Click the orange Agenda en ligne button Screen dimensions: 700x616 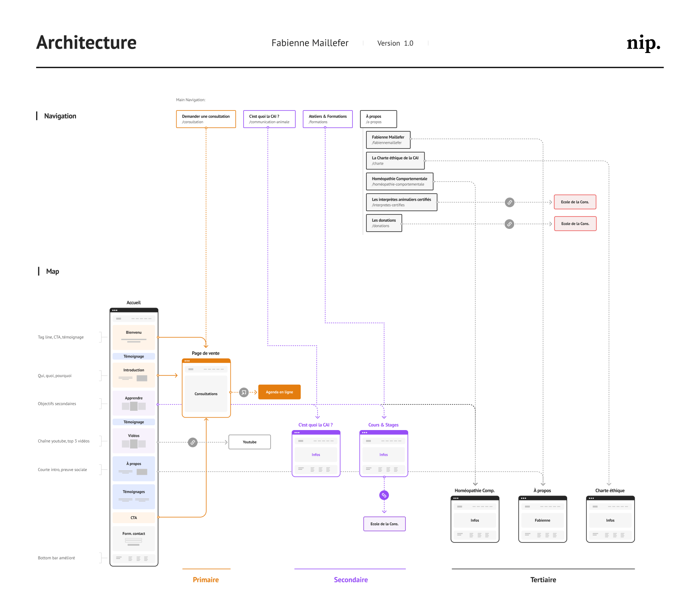pyautogui.click(x=279, y=392)
